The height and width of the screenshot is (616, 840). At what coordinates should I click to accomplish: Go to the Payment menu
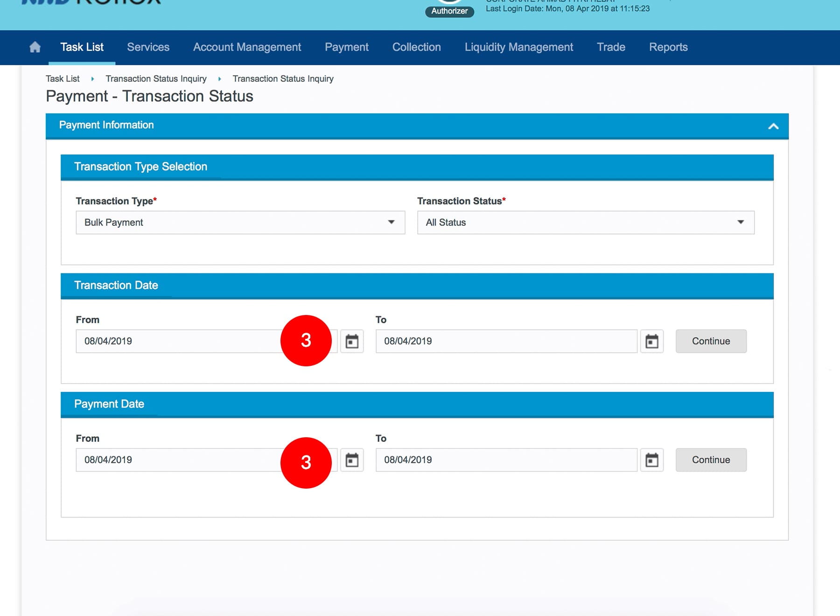point(346,47)
